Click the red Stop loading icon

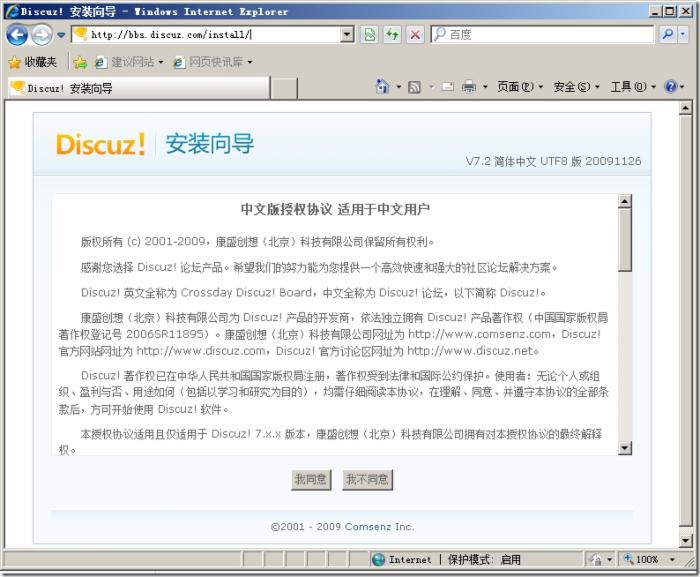[x=415, y=34]
